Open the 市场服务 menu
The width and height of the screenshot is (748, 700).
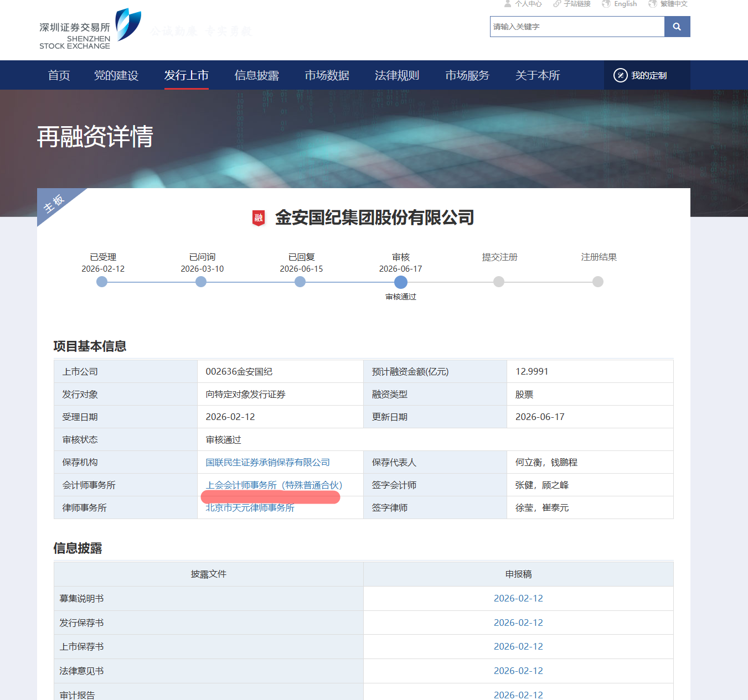click(467, 75)
